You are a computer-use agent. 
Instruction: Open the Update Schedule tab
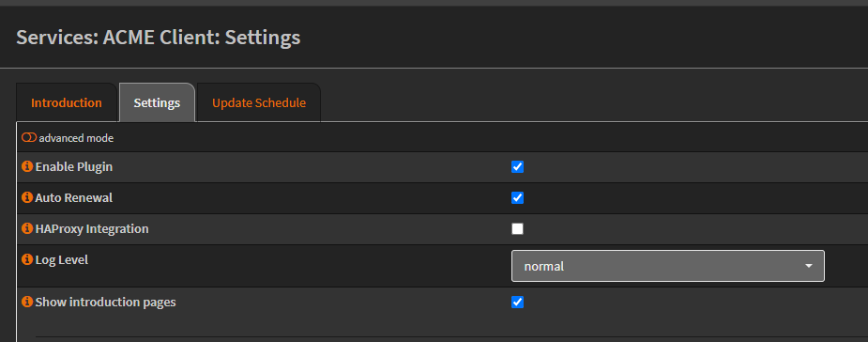(258, 102)
